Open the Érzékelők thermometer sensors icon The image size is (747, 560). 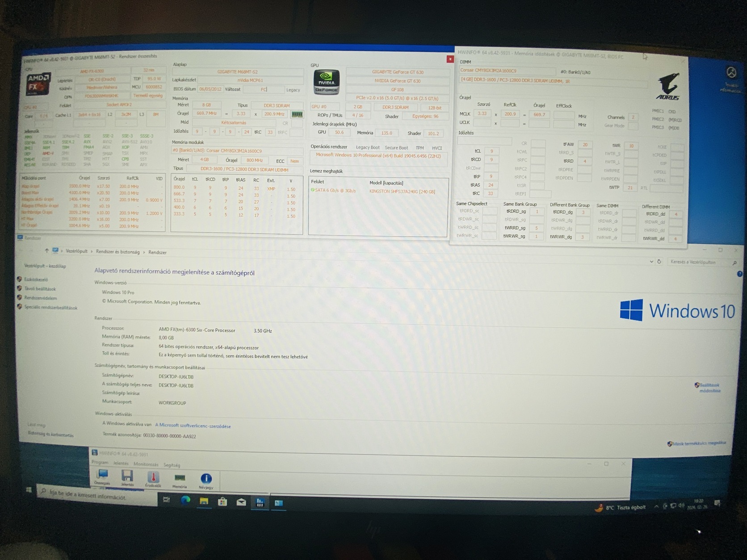pos(153,479)
